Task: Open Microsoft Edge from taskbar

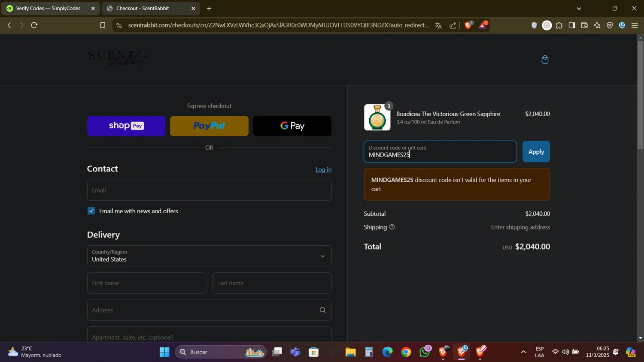Action: (387, 352)
